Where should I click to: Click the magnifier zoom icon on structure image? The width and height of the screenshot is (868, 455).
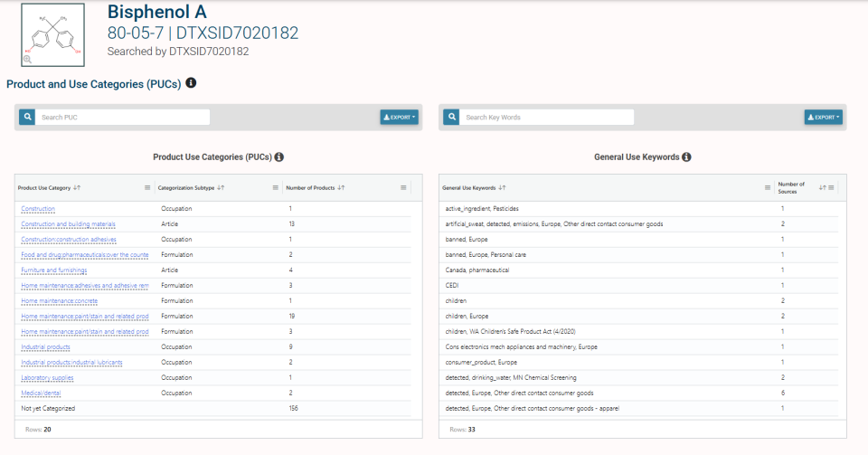(27, 59)
